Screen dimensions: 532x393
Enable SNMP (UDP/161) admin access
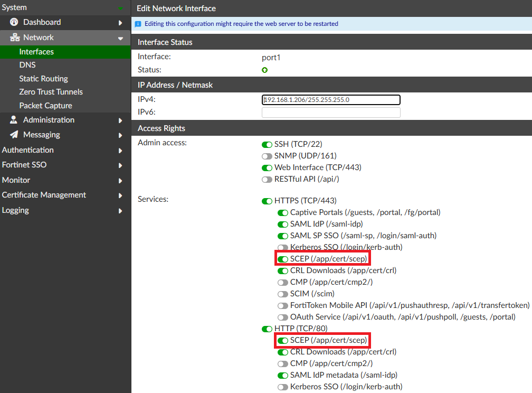[267, 156]
